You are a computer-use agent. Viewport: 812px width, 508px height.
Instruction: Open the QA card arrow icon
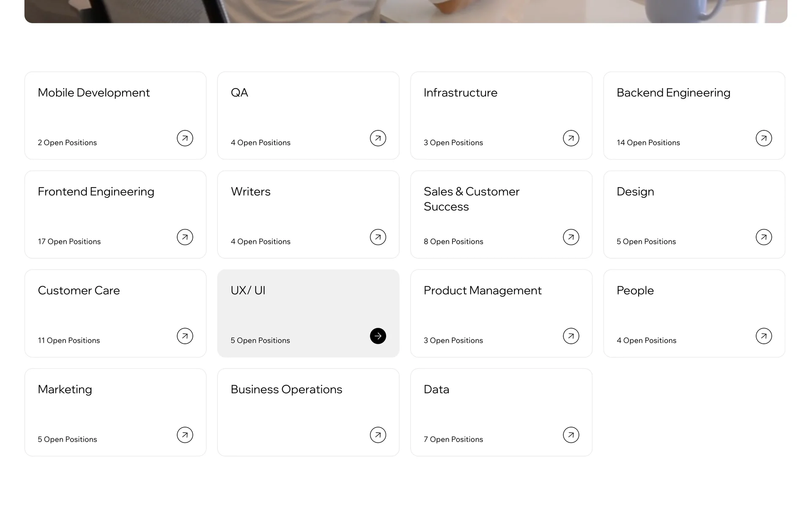pos(378,138)
